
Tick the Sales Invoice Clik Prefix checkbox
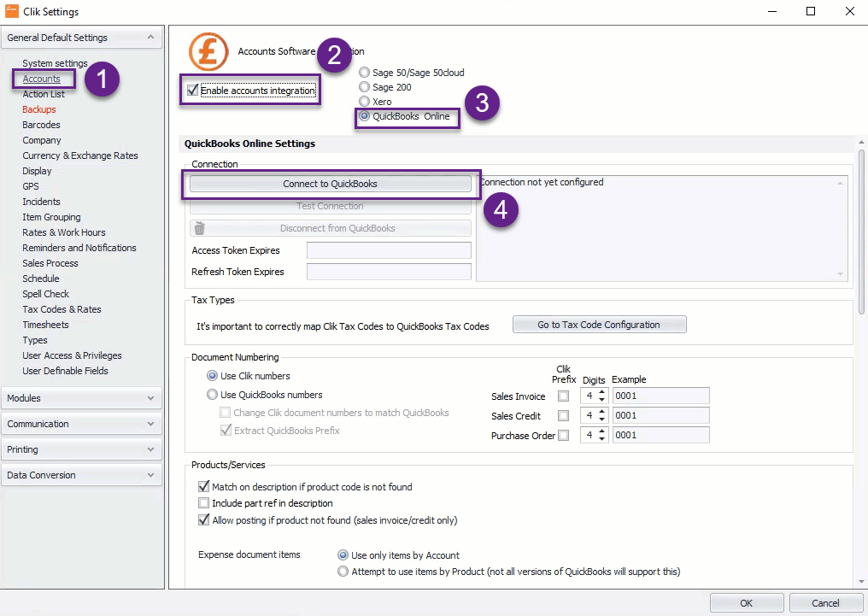(564, 396)
